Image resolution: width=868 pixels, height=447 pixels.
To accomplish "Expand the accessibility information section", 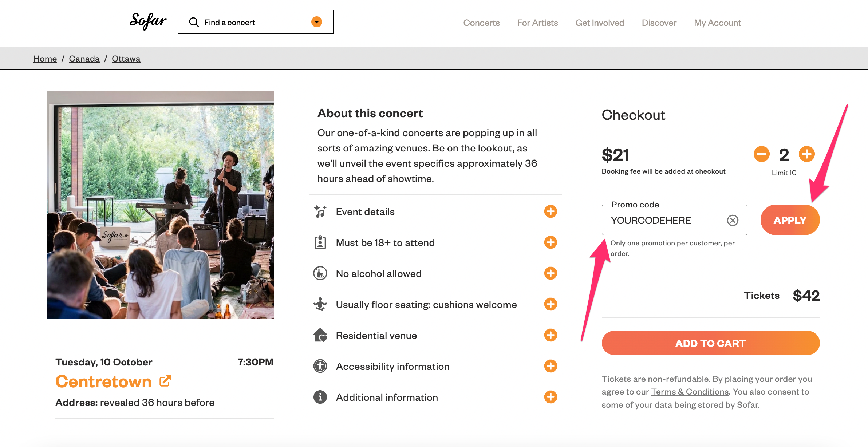I will 551,366.
